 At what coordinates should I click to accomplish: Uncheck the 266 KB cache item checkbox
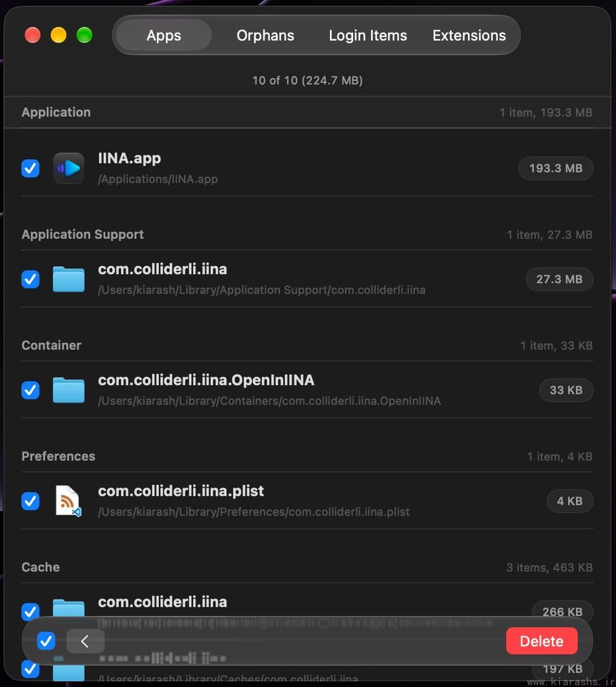pyautogui.click(x=30, y=611)
